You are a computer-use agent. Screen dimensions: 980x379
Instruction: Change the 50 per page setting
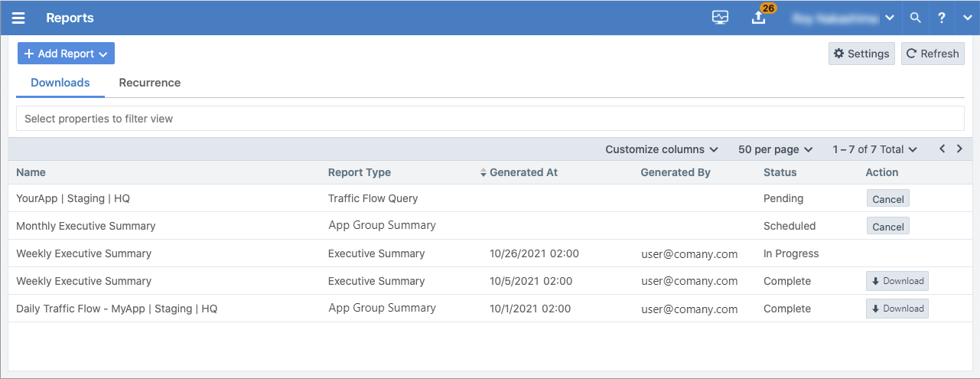click(x=775, y=149)
